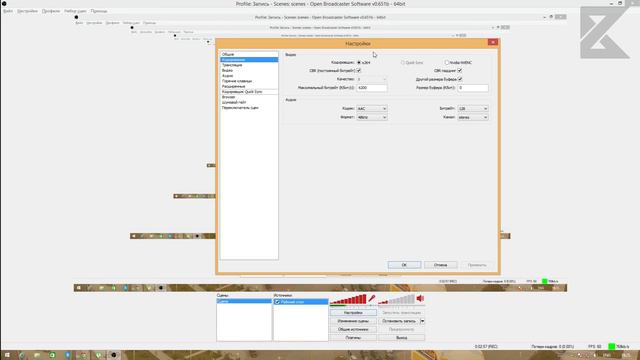Click the OBS logo in the main title bar
Viewport: 640px width, 360px height.
[x=4, y=3]
